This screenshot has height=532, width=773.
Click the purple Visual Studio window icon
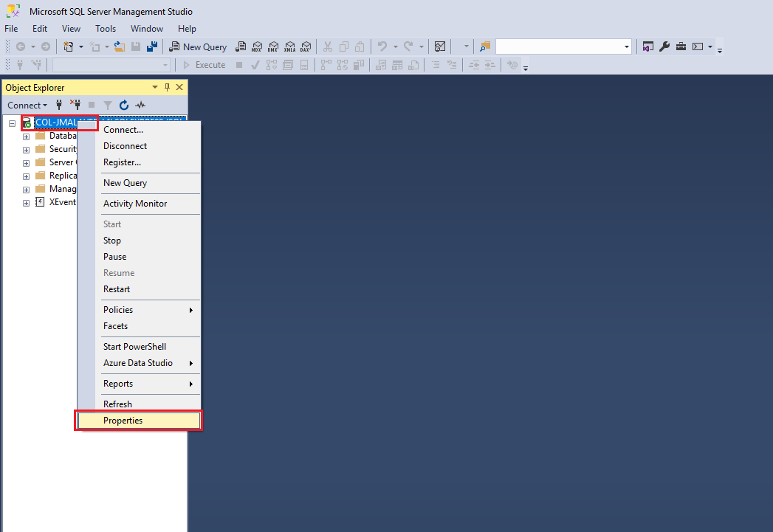click(x=647, y=46)
